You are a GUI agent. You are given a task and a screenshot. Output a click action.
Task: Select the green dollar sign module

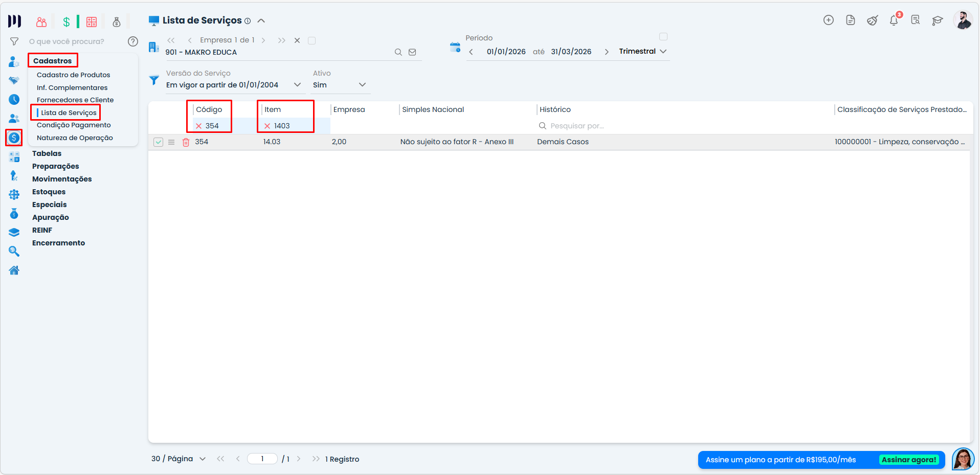pyautogui.click(x=66, y=22)
